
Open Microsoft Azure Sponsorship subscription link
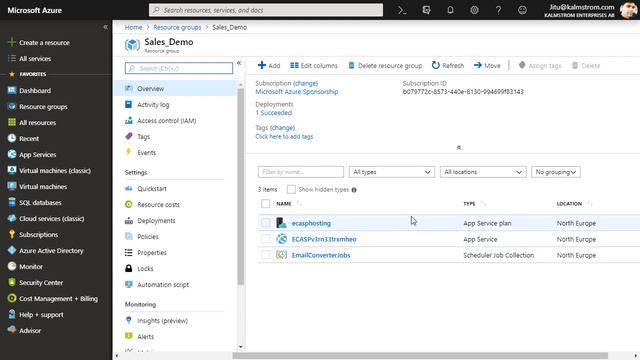click(297, 92)
